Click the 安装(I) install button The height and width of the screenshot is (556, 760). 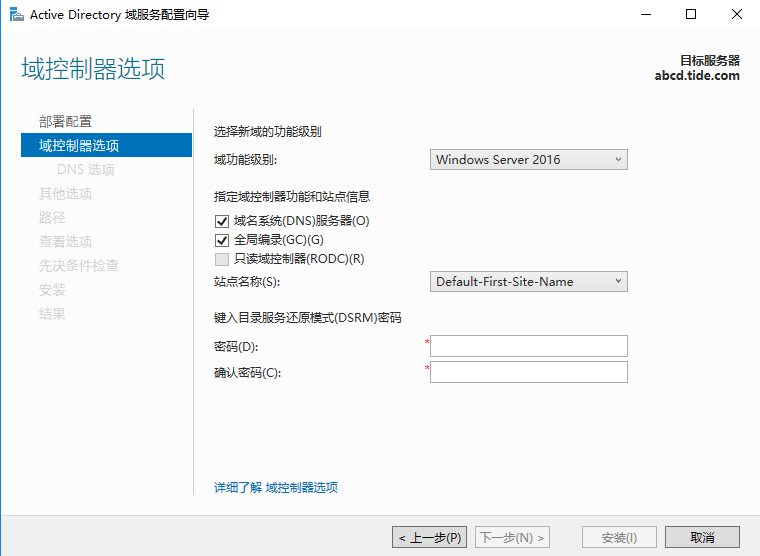coord(619,537)
